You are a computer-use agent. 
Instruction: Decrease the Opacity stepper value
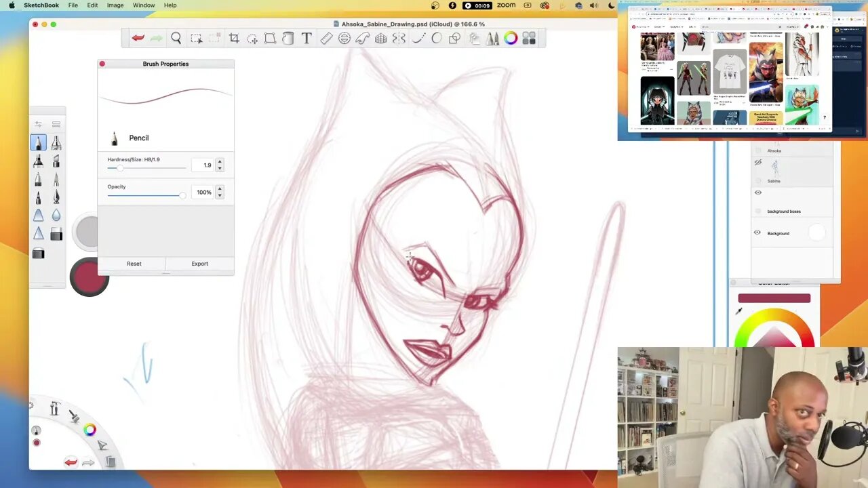219,195
